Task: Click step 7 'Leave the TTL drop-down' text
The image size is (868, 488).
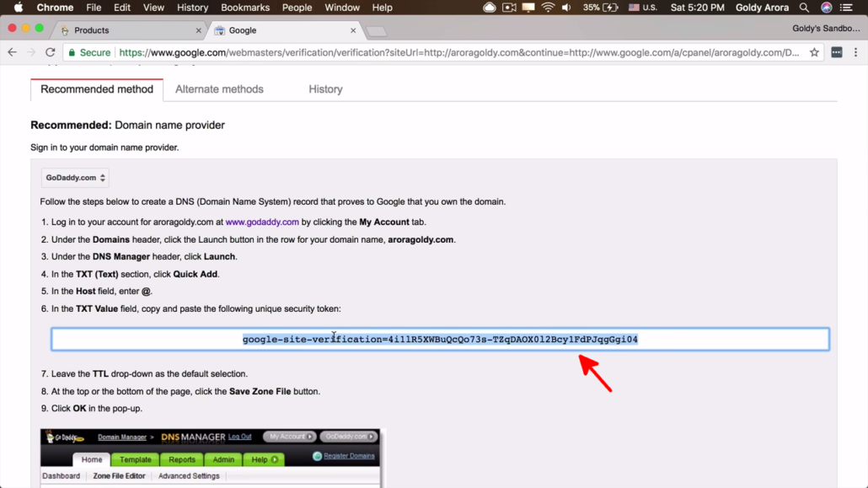Action: [149, 374]
